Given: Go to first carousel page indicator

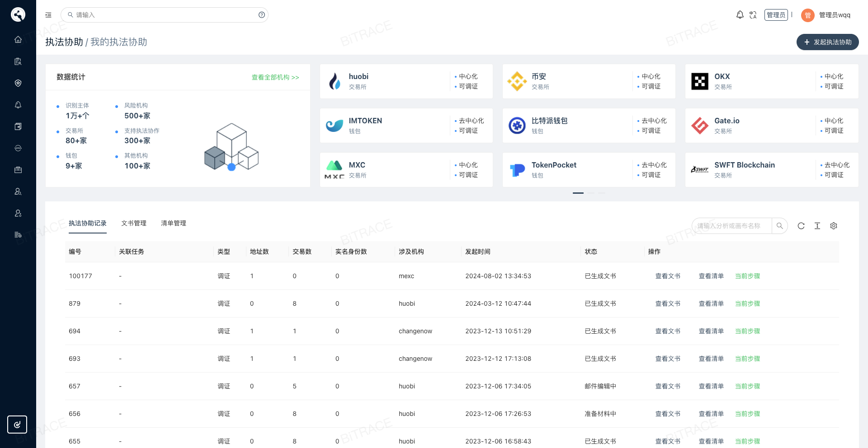Looking at the screenshot, I should (578, 193).
